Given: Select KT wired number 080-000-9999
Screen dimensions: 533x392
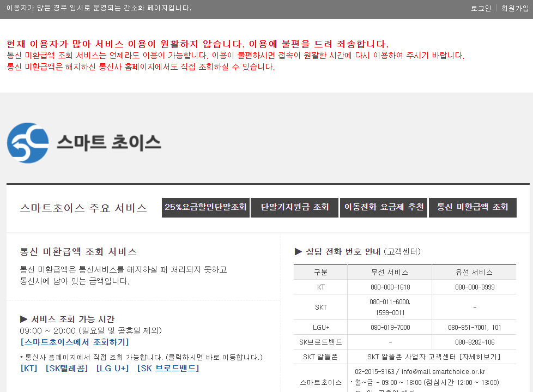Looking at the screenshot, I should pyautogui.click(x=475, y=287).
